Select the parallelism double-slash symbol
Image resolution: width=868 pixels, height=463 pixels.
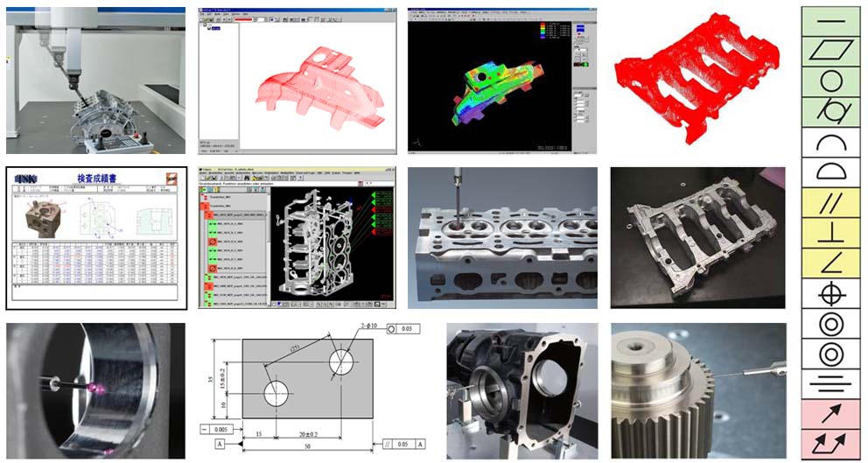(830, 202)
